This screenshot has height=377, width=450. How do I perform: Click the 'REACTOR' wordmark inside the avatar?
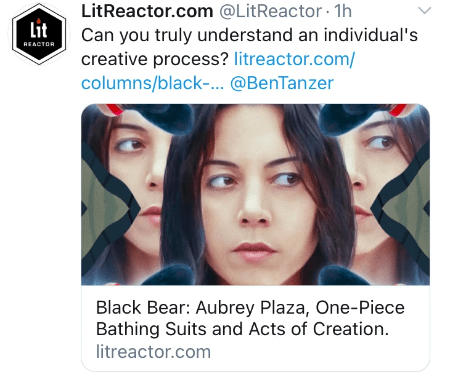click(39, 44)
